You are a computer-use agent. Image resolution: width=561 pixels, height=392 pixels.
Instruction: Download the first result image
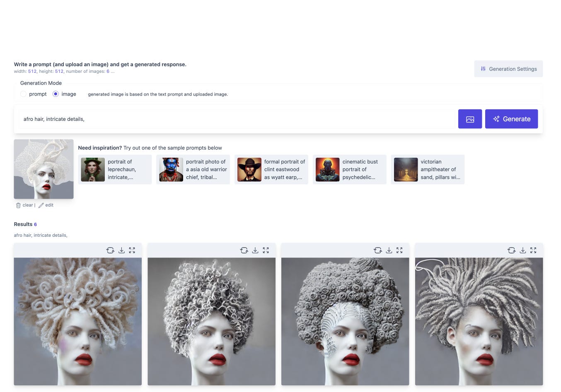(121, 250)
